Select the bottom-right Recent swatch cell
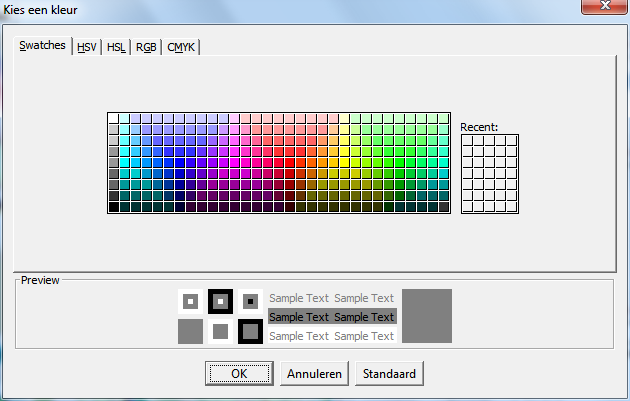The height and width of the screenshot is (401, 630). click(513, 207)
